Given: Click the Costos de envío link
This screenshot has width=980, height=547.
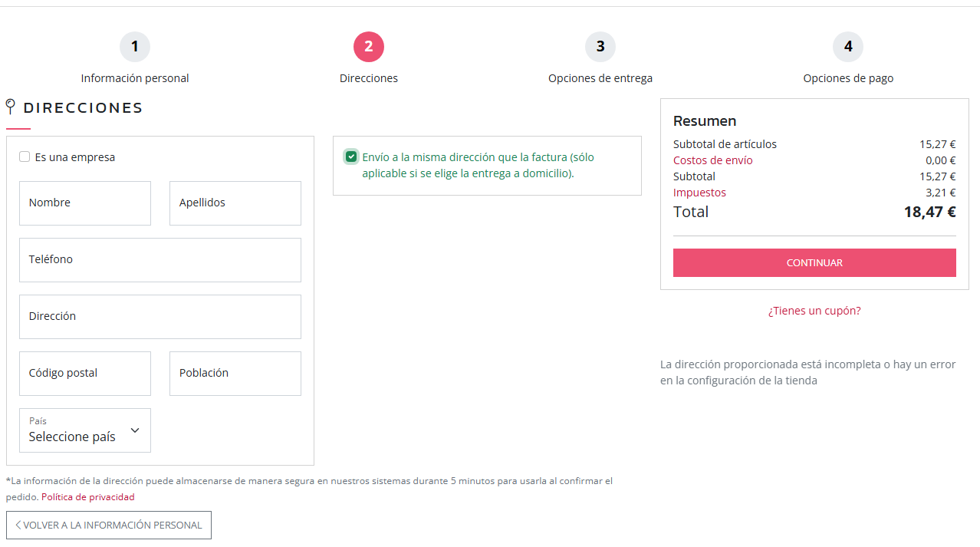Looking at the screenshot, I should coord(713,160).
